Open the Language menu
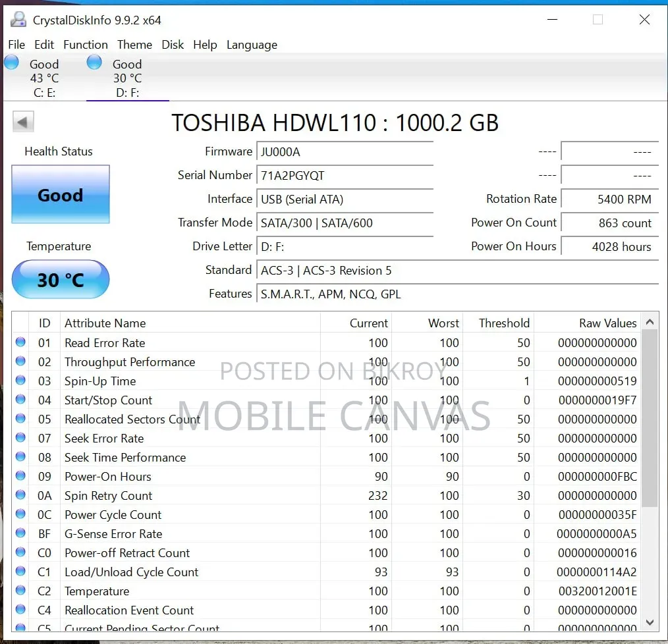Viewport: 668px width, 644px height. pyautogui.click(x=252, y=45)
